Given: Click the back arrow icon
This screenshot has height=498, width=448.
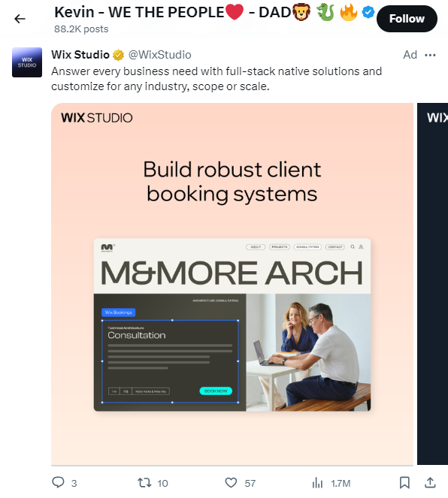Looking at the screenshot, I should (20, 19).
